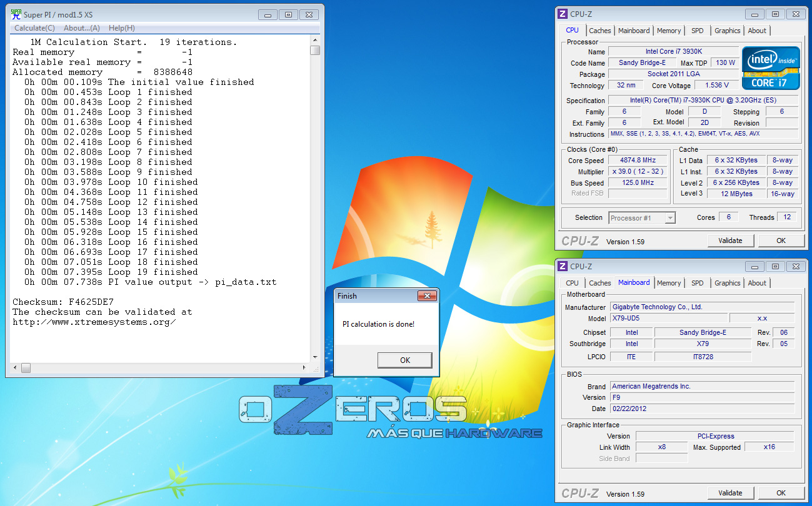
Task: Open the Calculate(C) menu in Super PI
Action: (34, 28)
